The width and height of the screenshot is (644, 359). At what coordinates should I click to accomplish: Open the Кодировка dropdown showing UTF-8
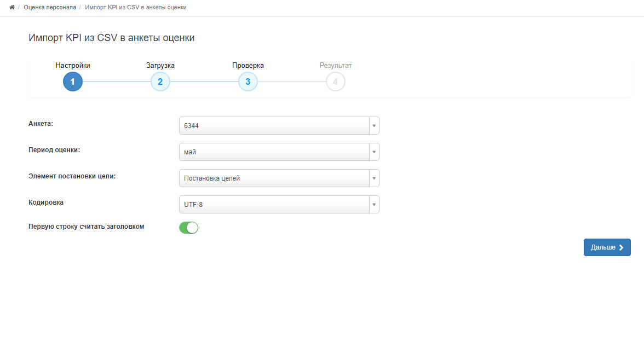(x=279, y=204)
